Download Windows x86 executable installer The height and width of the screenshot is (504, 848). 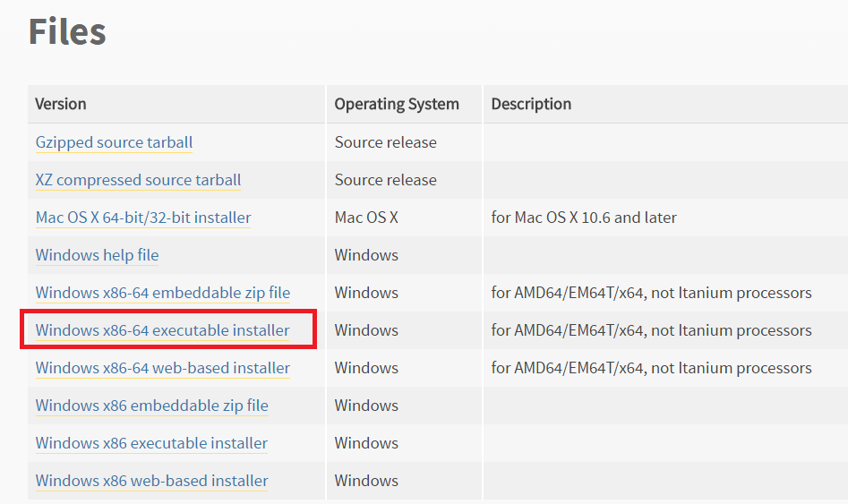151,443
